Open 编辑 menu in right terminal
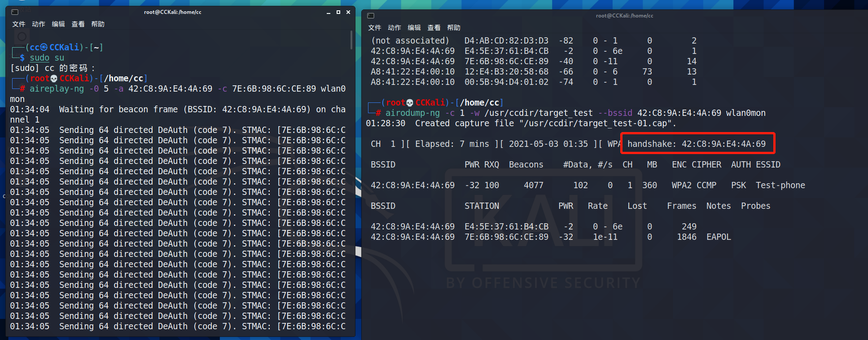 coord(414,28)
